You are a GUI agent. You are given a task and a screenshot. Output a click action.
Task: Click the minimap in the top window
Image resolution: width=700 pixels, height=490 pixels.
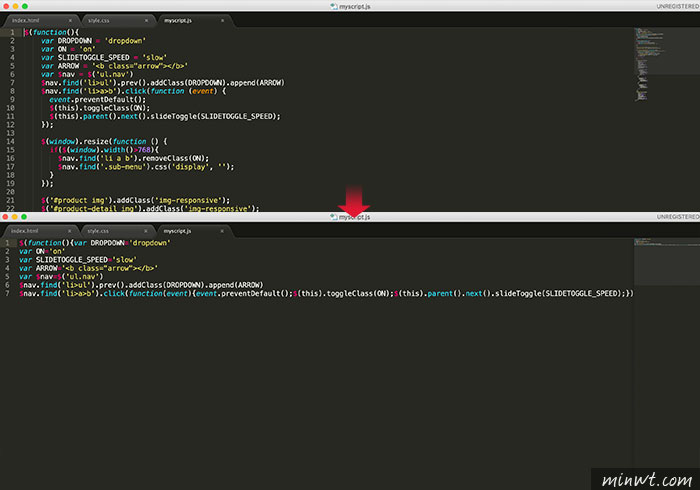click(x=667, y=65)
